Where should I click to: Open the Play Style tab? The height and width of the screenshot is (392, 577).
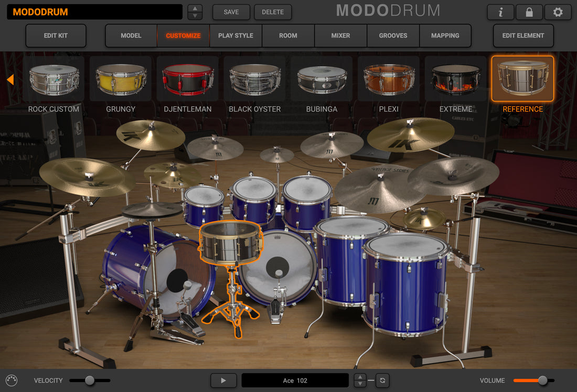pos(236,36)
